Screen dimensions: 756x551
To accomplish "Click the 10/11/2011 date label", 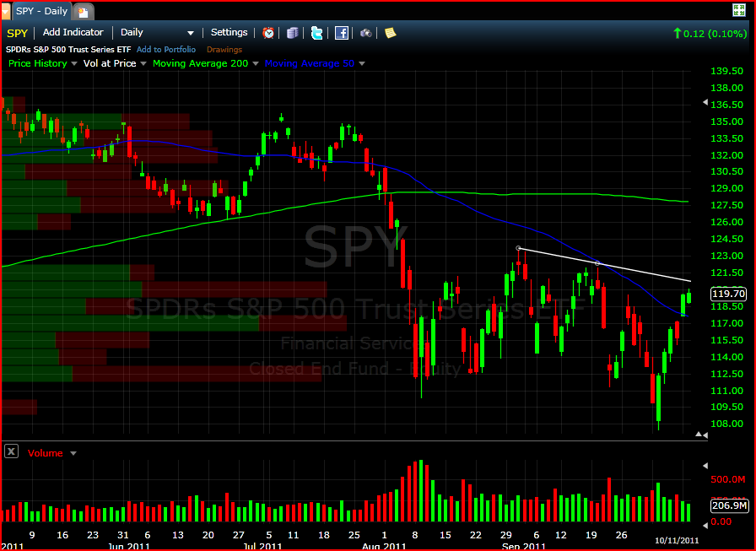I will pyautogui.click(x=677, y=540).
